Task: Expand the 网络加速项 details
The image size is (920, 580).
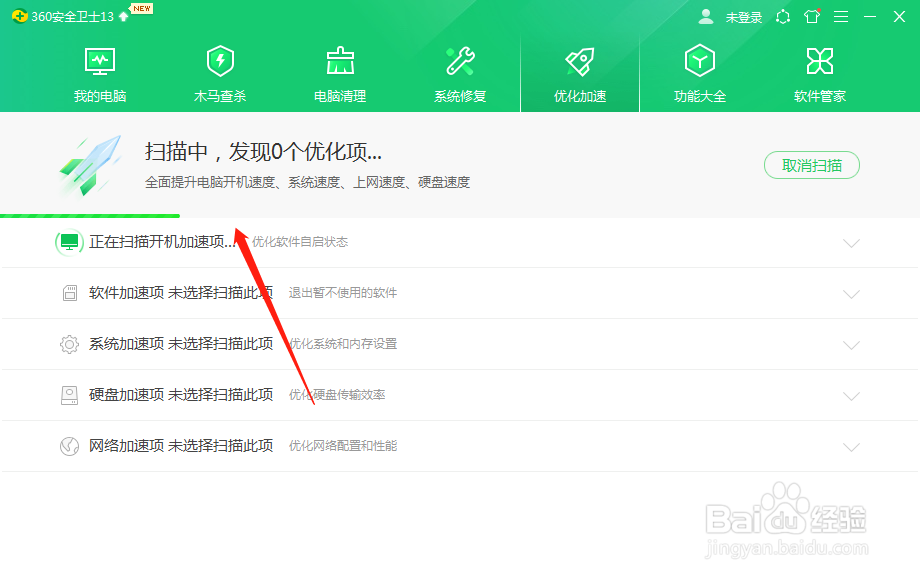Action: 851,446
